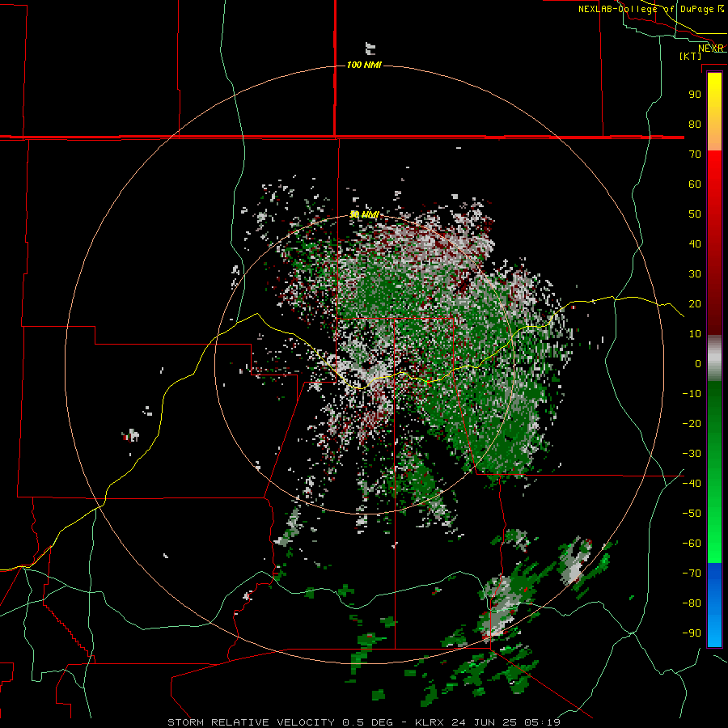Screen dimensions: 728x728
Task: Click the -40 scale label
Action: pyautogui.click(x=692, y=484)
